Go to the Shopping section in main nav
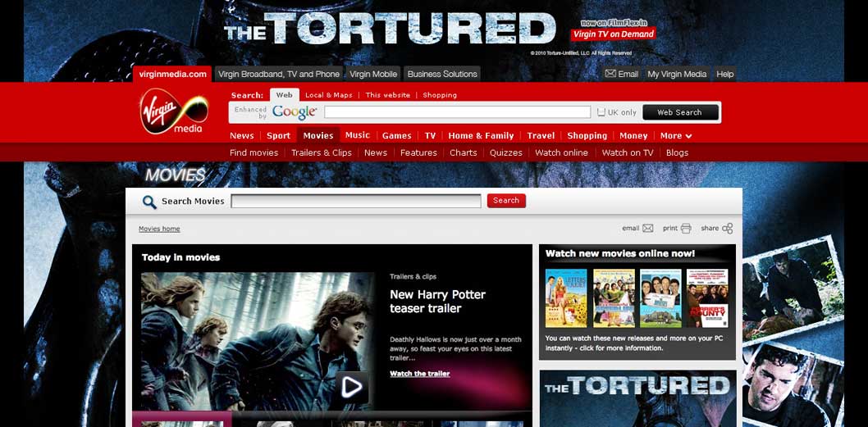Screen dimensions: 868x427 click(587, 135)
